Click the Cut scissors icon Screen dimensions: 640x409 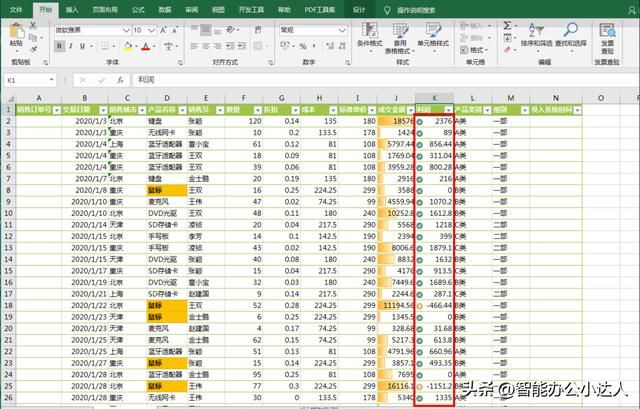pos(33,25)
